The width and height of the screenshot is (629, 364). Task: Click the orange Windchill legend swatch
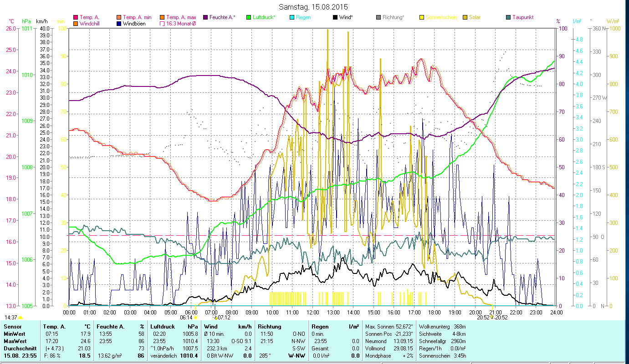tap(76, 23)
